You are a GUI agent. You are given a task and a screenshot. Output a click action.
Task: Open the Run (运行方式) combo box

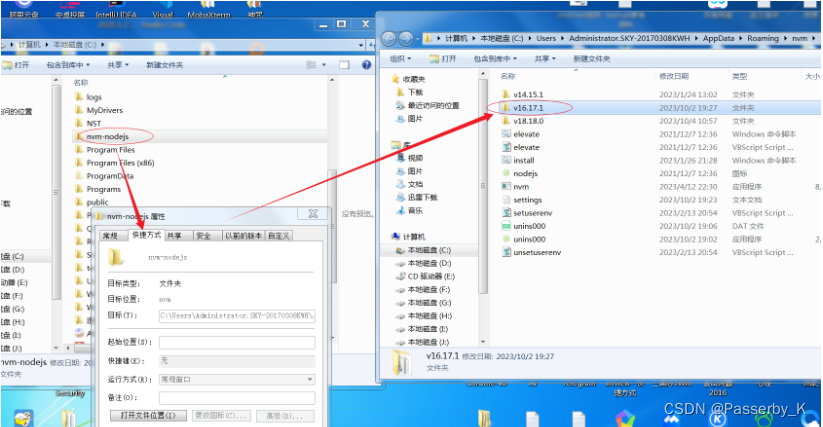(237, 379)
